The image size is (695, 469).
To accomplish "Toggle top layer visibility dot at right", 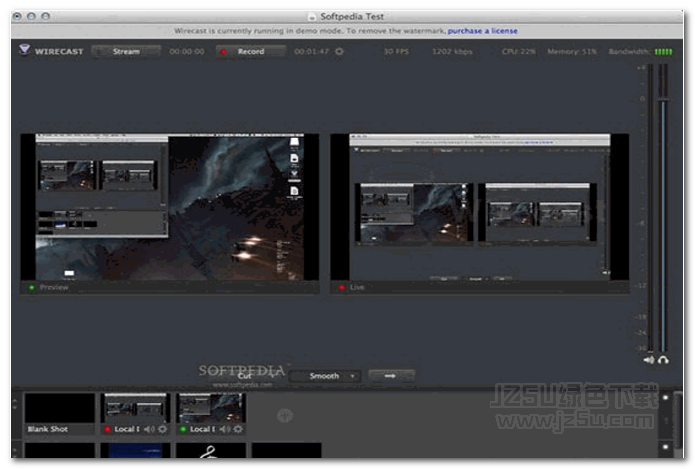I will (665, 398).
